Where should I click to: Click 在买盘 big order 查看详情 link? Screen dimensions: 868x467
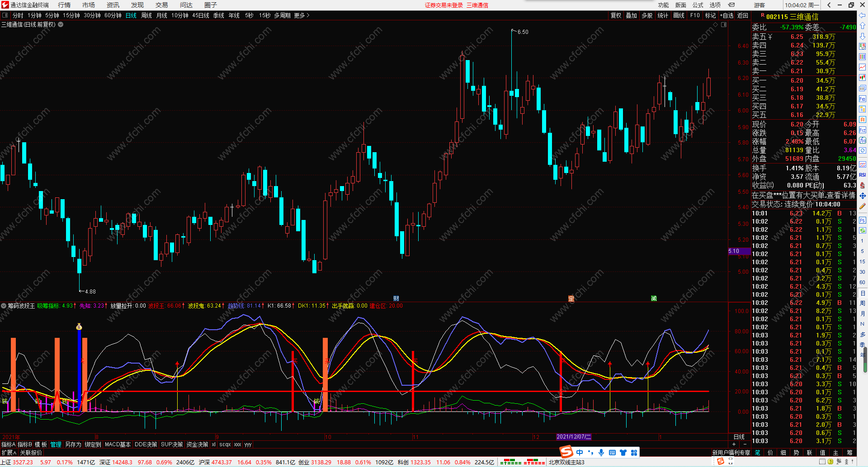pos(803,195)
